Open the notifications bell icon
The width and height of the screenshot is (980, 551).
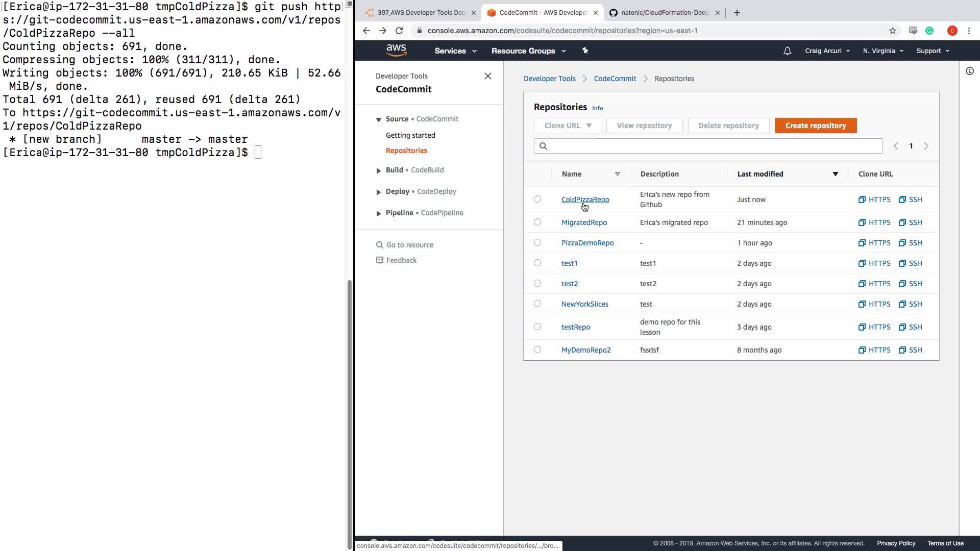(x=787, y=51)
